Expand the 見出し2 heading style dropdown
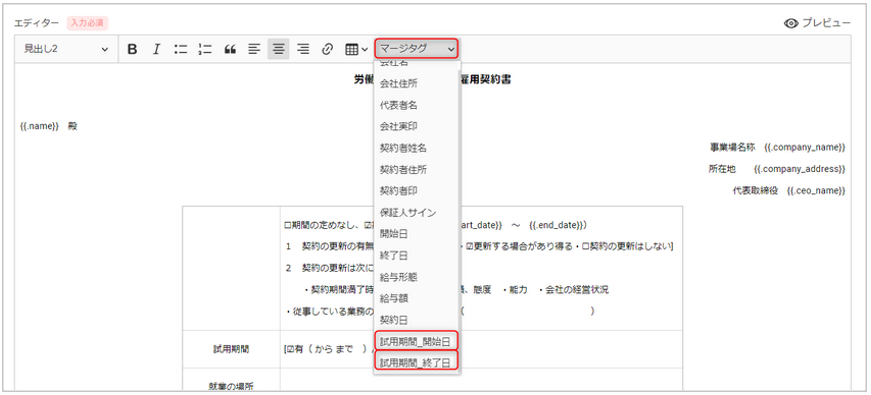Viewport: 871px width, 395px height. tap(66, 49)
